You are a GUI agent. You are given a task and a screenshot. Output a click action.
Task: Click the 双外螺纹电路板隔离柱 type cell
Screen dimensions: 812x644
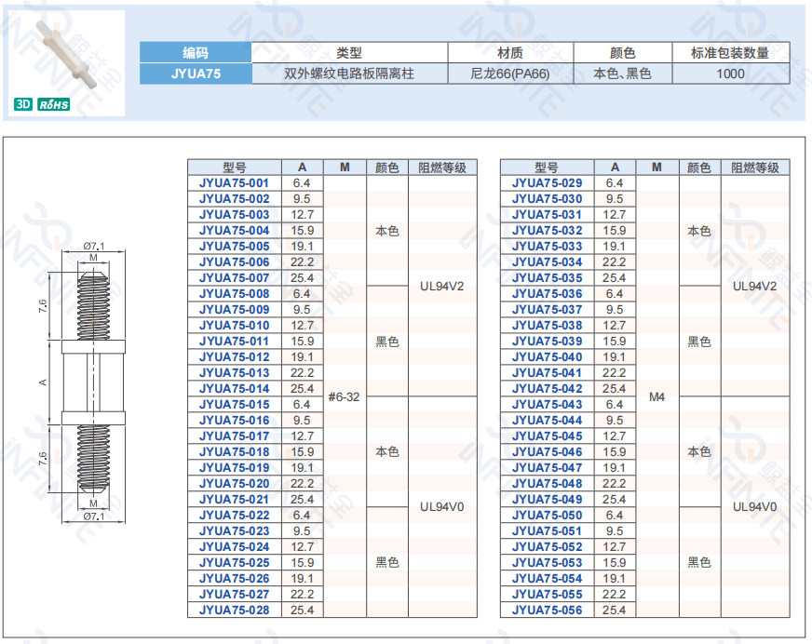(348, 74)
